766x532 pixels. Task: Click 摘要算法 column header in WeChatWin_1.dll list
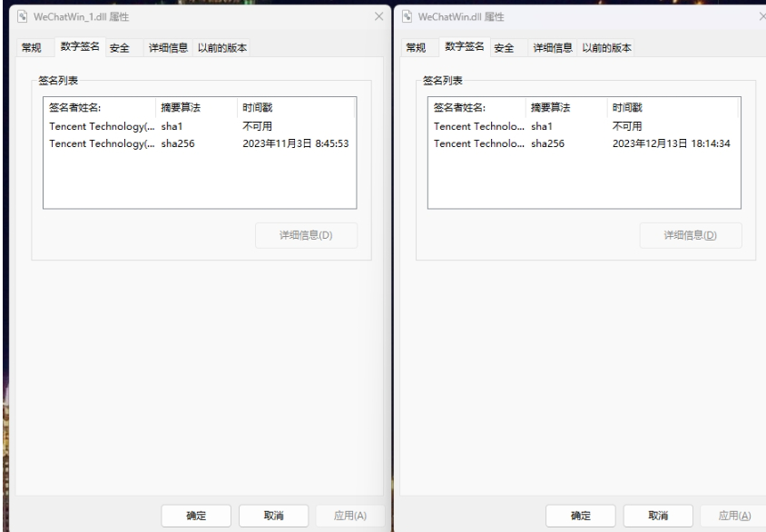tap(196, 107)
